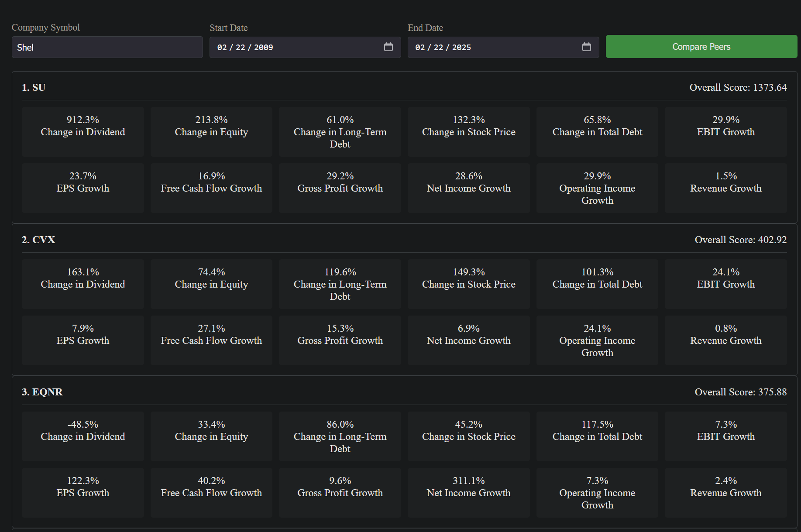The width and height of the screenshot is (801, 532).
Task: Click SU's 29.2% Gross Profit Growth card
Action: tap(340, 188)
